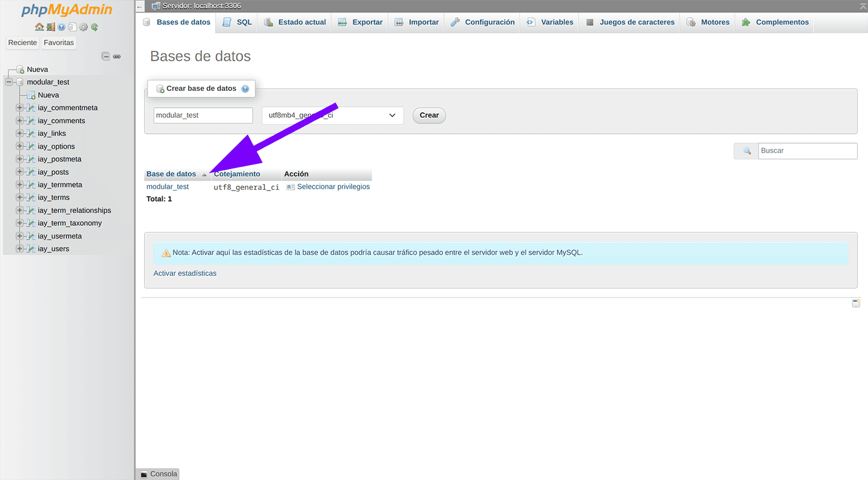Click the log out door icon
The image size is (868, 480).
[50, 27]
